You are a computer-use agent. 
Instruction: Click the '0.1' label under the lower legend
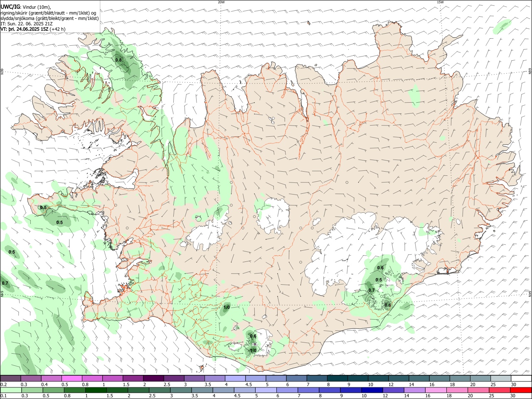pos(4,396)
